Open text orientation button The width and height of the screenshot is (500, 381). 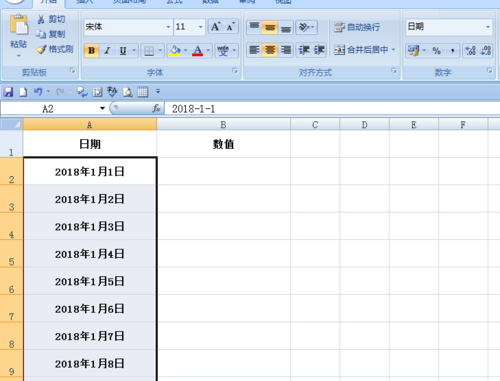point(306,27)
